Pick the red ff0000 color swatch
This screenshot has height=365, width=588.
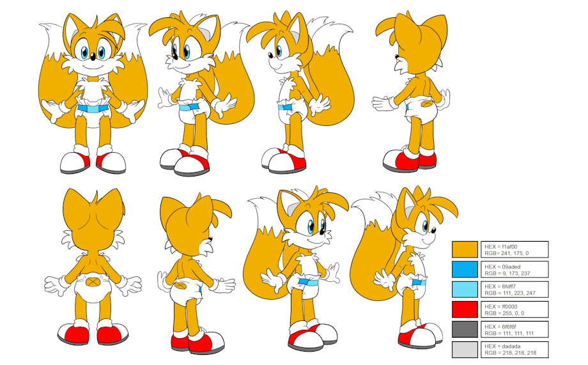[x=465, y=309]
